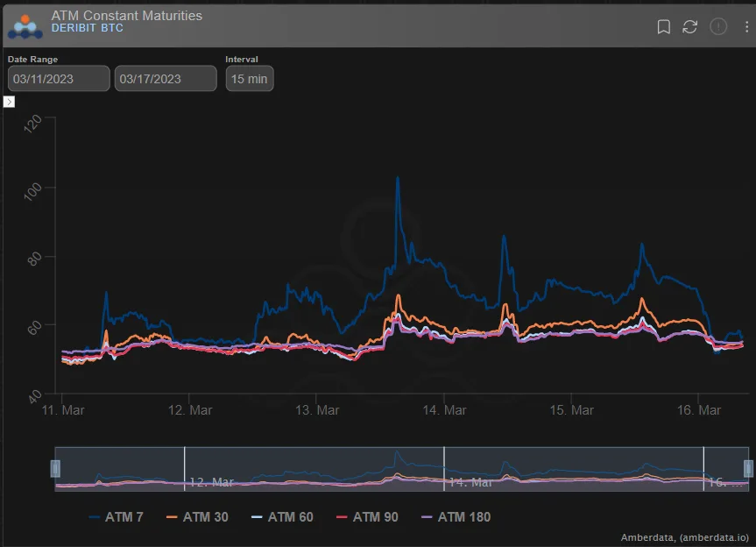Click the ATM Constant Maturities title

tap(127, 16)
